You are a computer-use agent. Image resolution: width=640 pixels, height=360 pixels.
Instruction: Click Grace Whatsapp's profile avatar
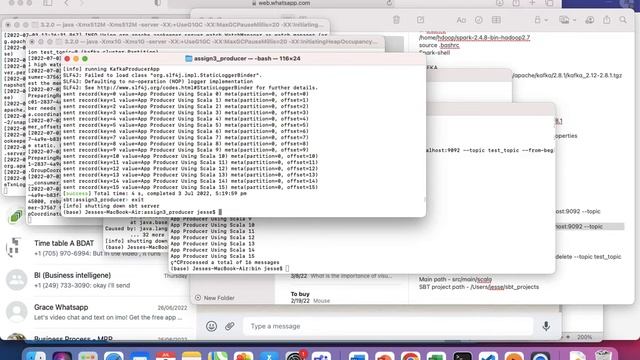coord(16,312)
